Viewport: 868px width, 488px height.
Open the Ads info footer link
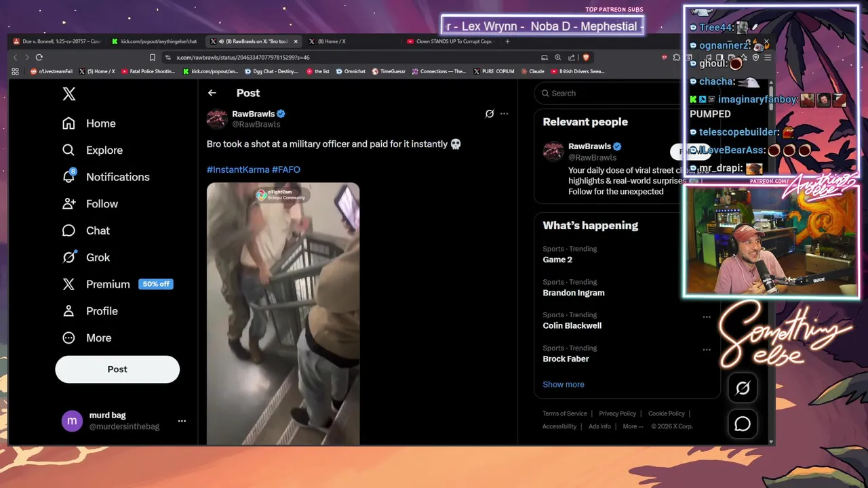click(x=599, y=426)
